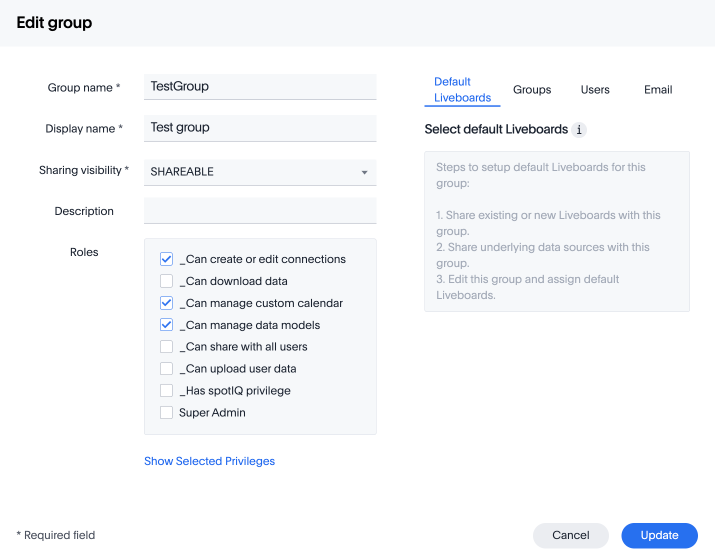
Task: Click the Update button
Action: coord(659,535)
